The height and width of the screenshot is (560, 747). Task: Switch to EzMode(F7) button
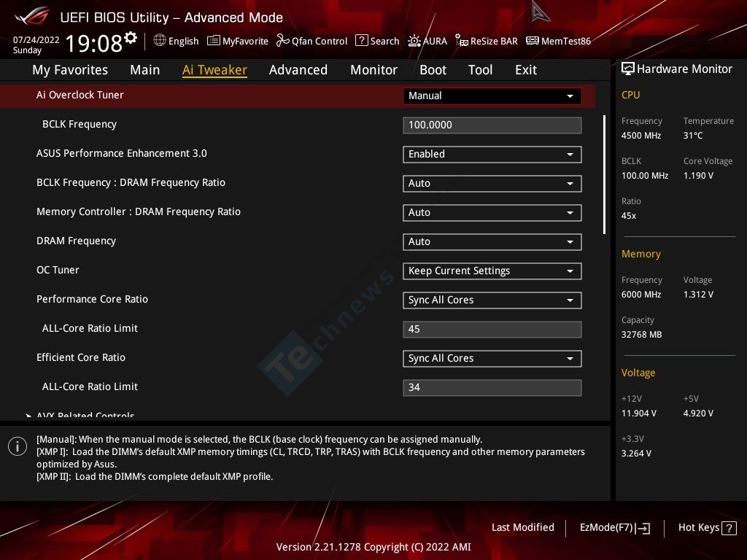(x=614, y=528)
